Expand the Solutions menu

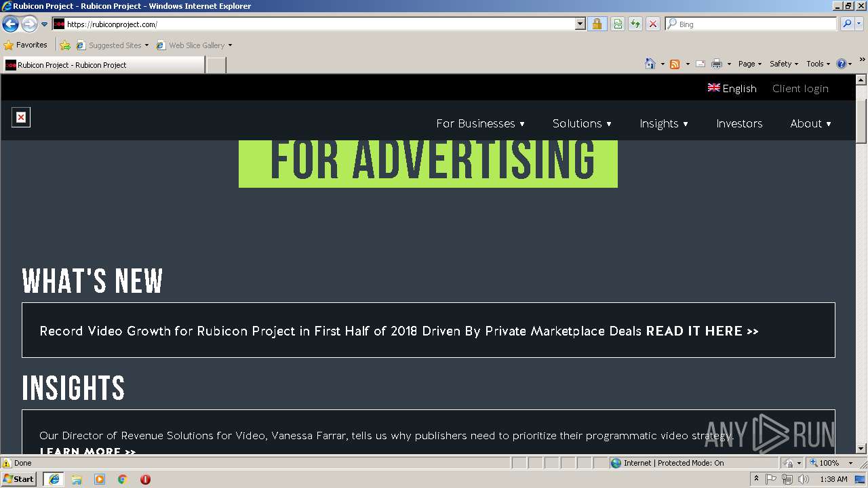coord(582,123)
